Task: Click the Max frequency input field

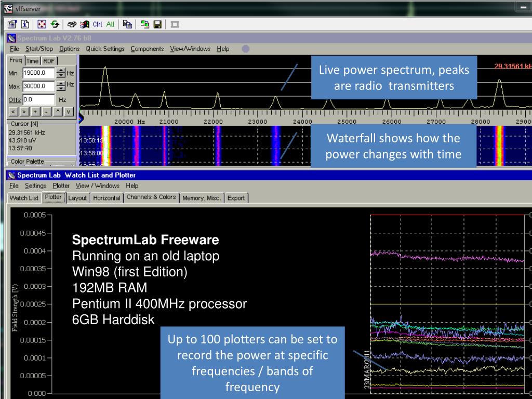Action: (x=38, y=86)
